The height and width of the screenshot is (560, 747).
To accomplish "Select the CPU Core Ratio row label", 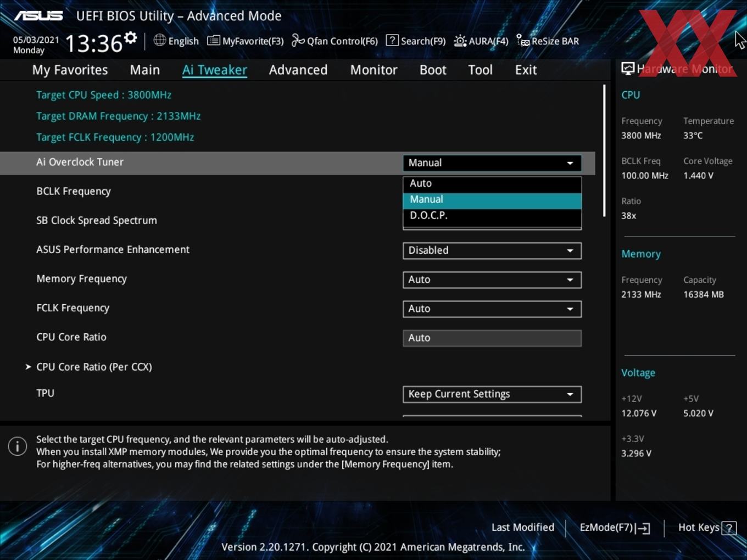I will (71, 337).
